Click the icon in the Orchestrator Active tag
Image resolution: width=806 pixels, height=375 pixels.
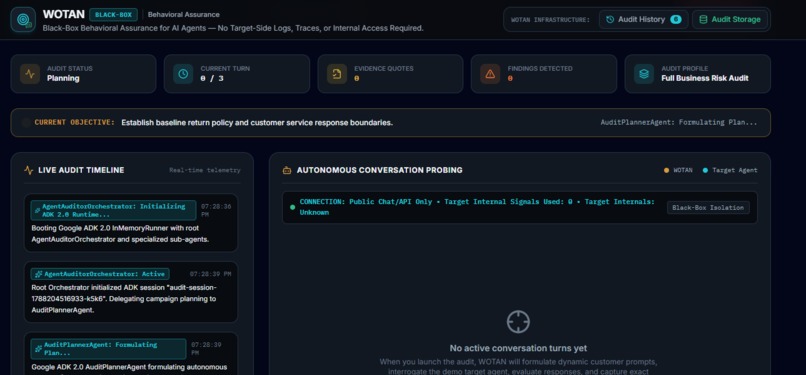(x=39, y=274)
